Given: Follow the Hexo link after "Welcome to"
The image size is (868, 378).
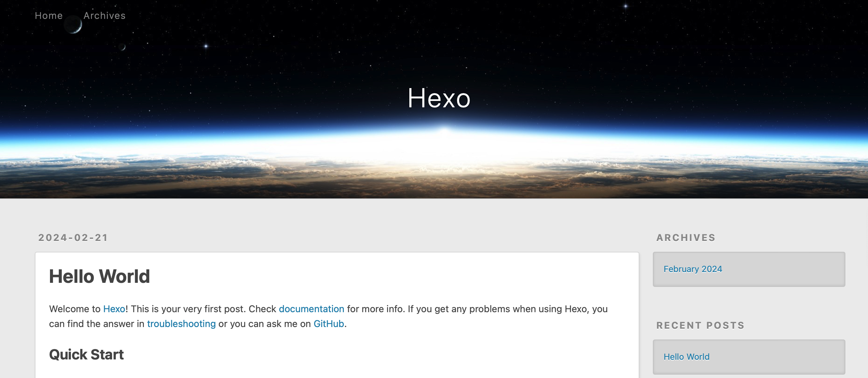Looking at the screenshot, I should (x=114, y=309).
